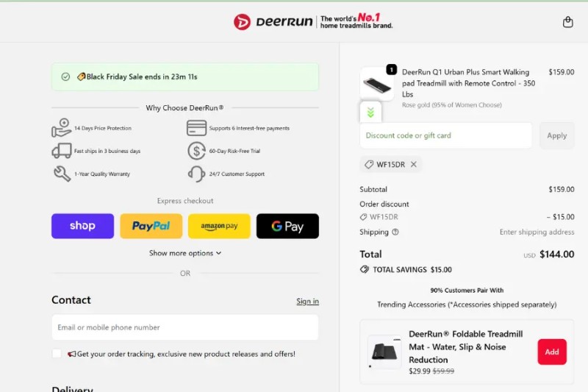Click the megaphone icon beside offers text
Image resolution: width=588 pixels, height=392 pixels.
click(x=71, y=354)
